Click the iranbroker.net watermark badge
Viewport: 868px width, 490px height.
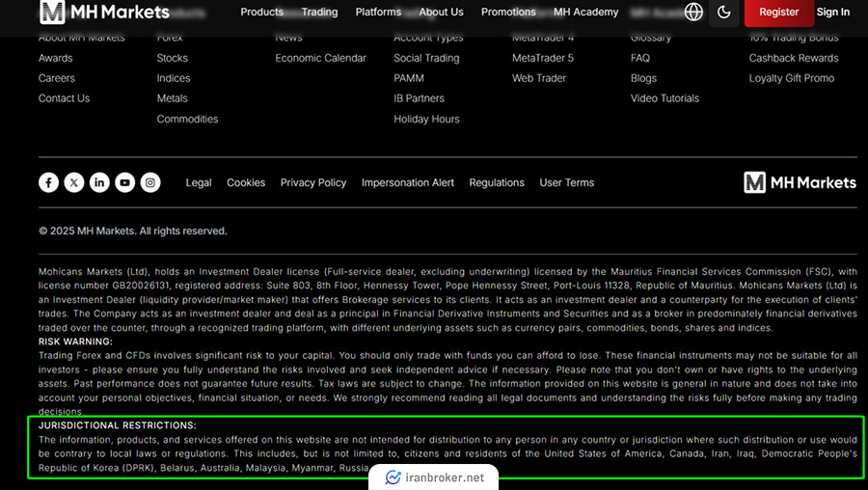[434, 477]
